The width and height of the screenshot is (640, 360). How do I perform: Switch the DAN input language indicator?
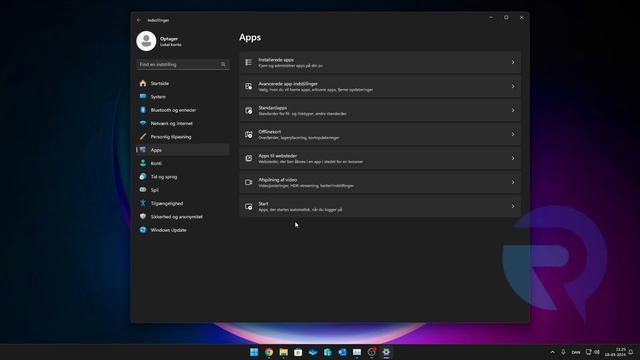(x=576, y=352)
